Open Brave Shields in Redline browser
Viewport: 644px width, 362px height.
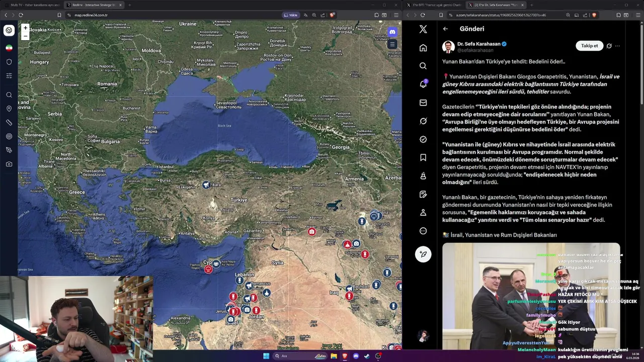click(332, 15)
